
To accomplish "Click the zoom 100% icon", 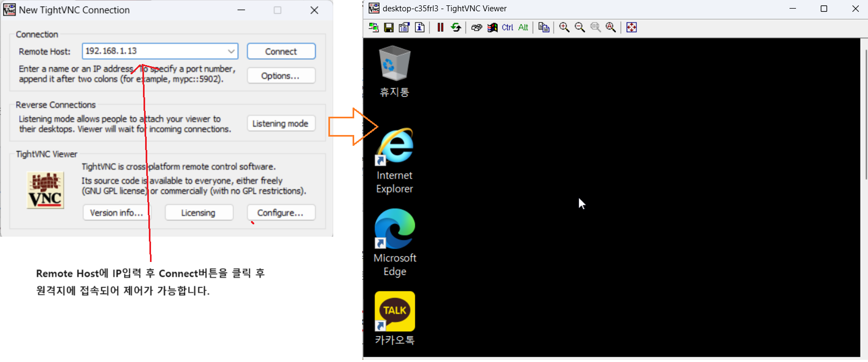I will pos(596,27).
